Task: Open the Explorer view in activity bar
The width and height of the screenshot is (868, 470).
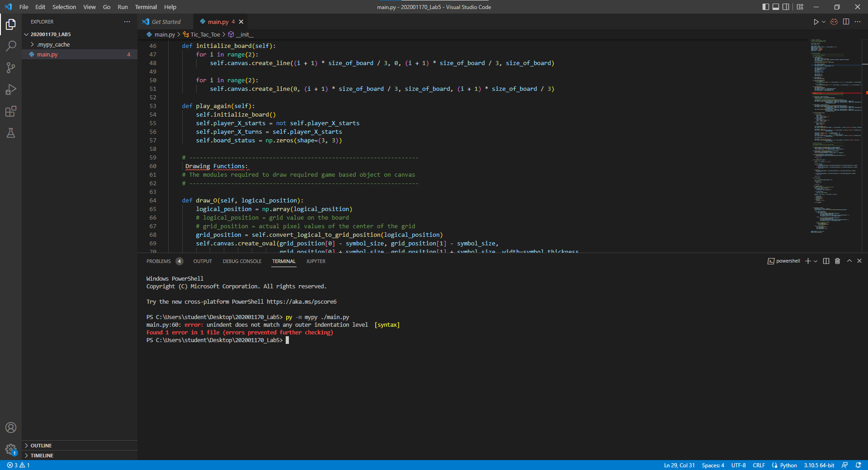Action: 11,24
